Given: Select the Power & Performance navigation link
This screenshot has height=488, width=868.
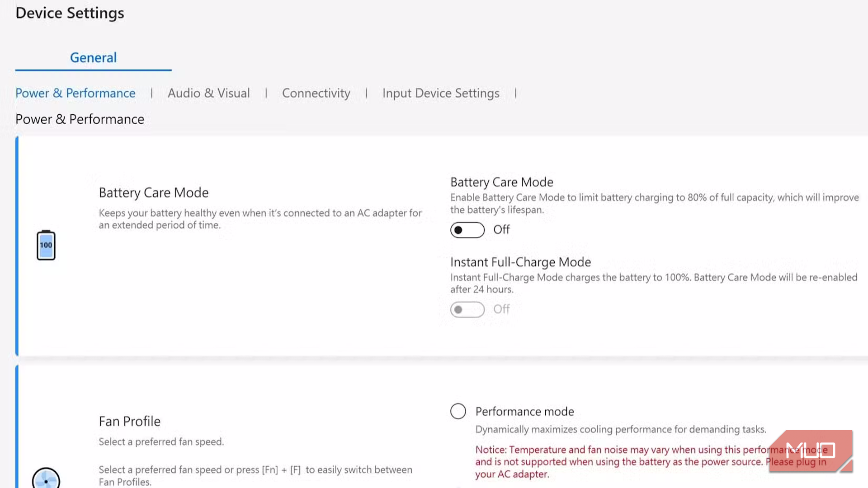Looking at the screenshot, I should (x=75, y=93).
